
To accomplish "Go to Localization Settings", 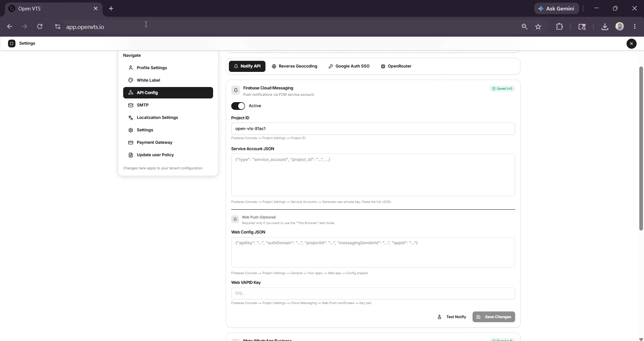I will click(168, 118).
